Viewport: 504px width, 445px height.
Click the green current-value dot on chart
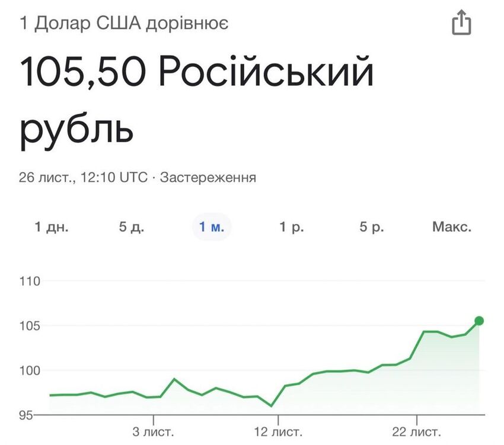[x=479, y=321]
